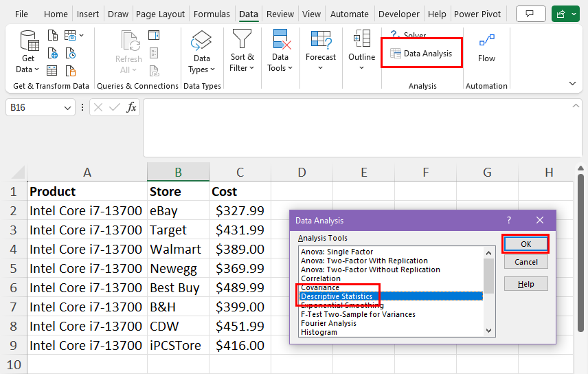Open the Outline dropdown
The image size is (588, 374).
point(361,51)
